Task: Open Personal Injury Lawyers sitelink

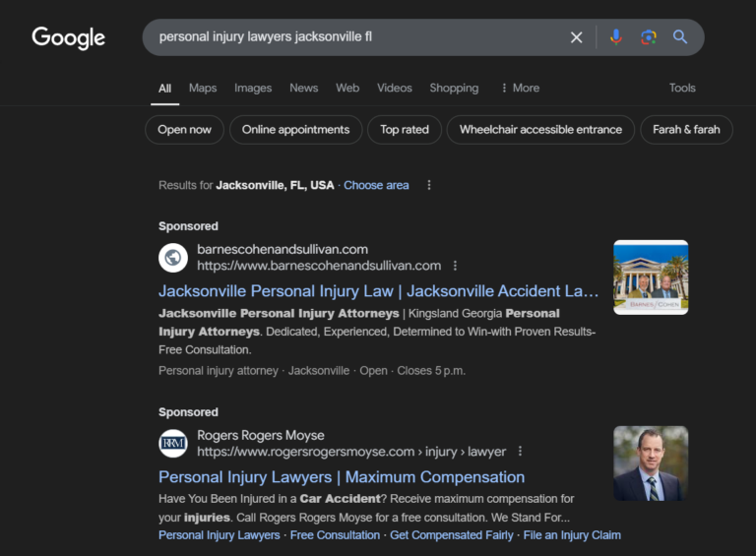Action: click(x=220, y=535)
